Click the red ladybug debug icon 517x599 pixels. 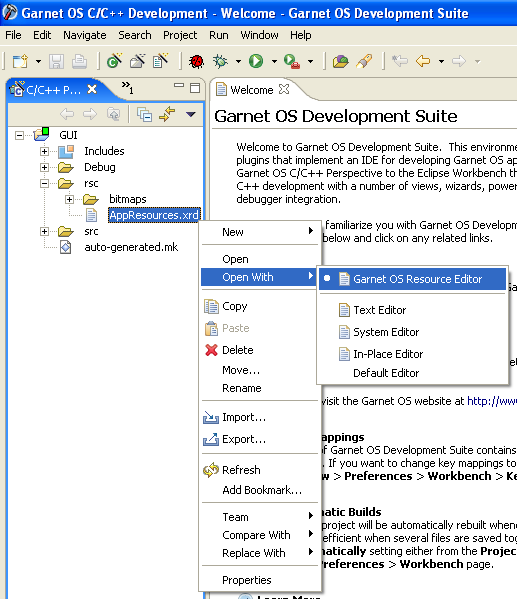pos(196,61)
